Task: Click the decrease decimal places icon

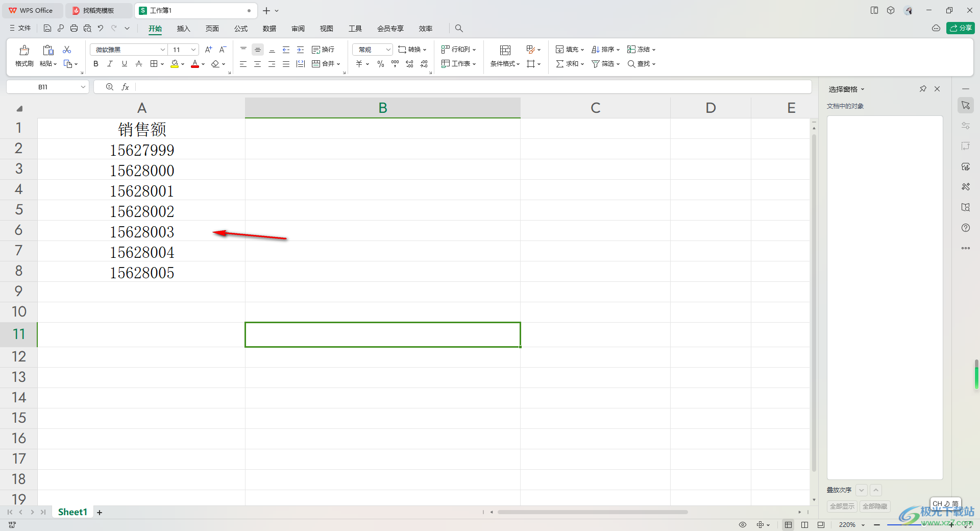Action: click(424, 64)
